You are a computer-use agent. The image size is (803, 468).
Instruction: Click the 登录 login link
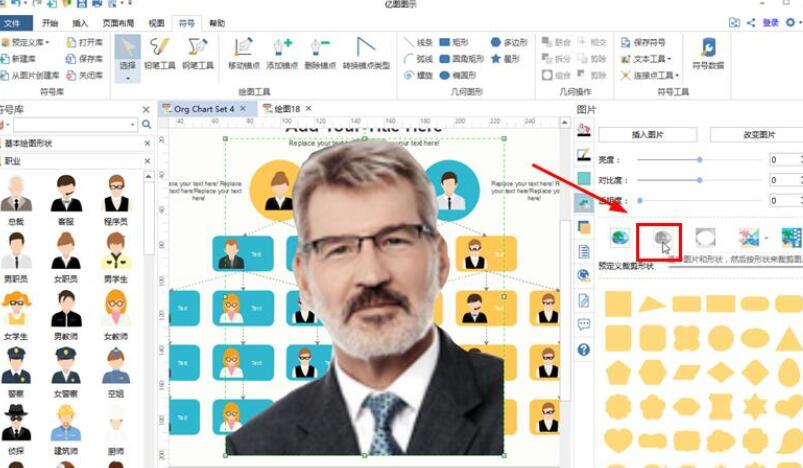coord(771,23)
